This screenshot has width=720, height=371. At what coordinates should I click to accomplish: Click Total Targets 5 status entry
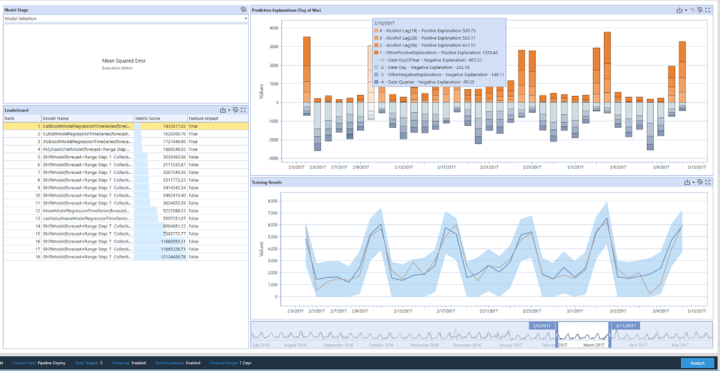(x=89, y=363)
